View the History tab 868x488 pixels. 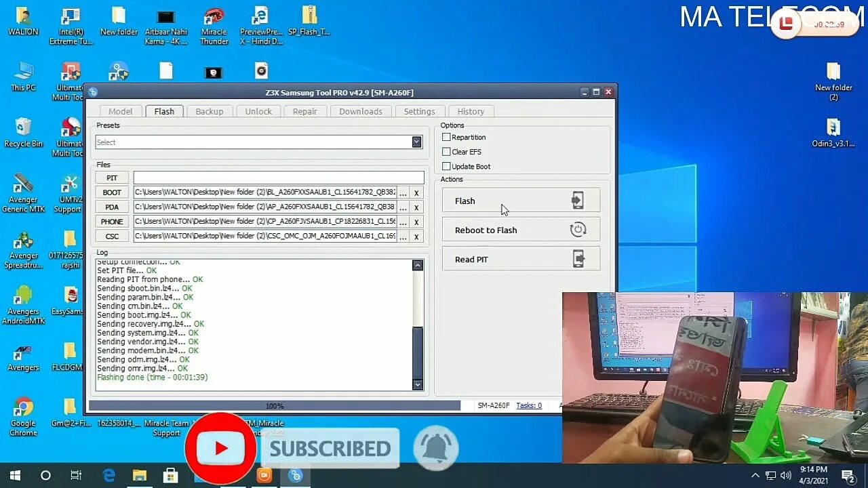point(471,111)
